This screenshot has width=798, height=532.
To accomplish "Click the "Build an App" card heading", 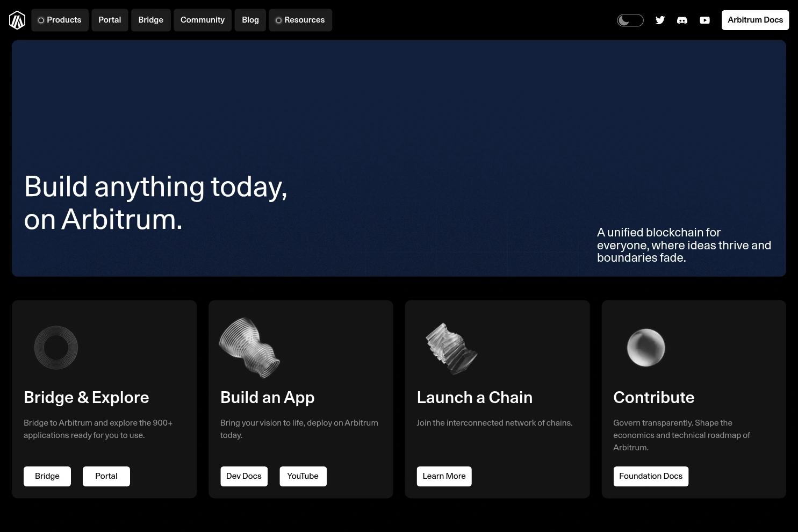I will pyautogui.click(x=268, y=398).
